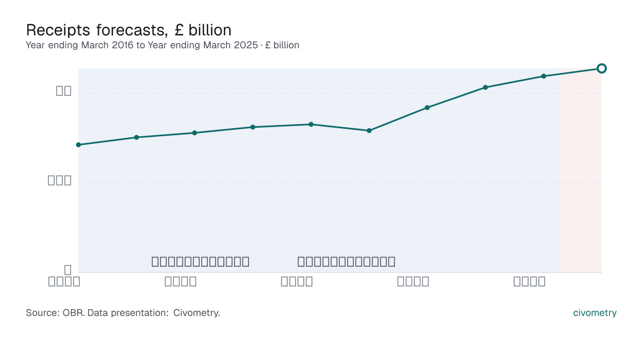Select the right annotation label inside the plot
This screenshot has width=644, height=338.
click(x=346, y=262)
